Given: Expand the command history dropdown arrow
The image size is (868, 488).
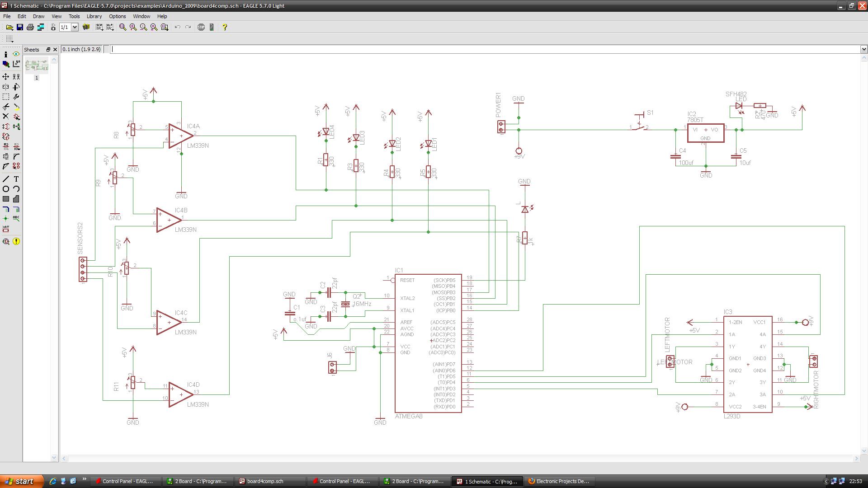Looking at the screenshot, I should (x=864, y=49).
